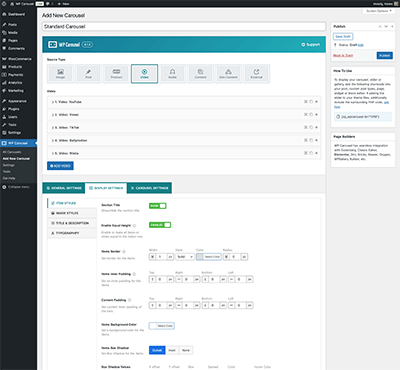This screenshot has height=370, width=400.
Task: Click the WordPress logo in admin bar
Action: tap(4, 4)
